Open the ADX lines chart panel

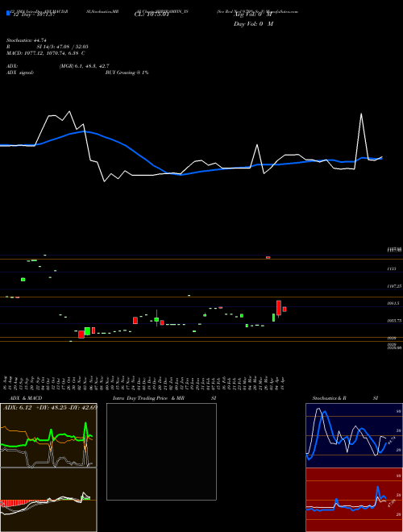click(48, 435)
